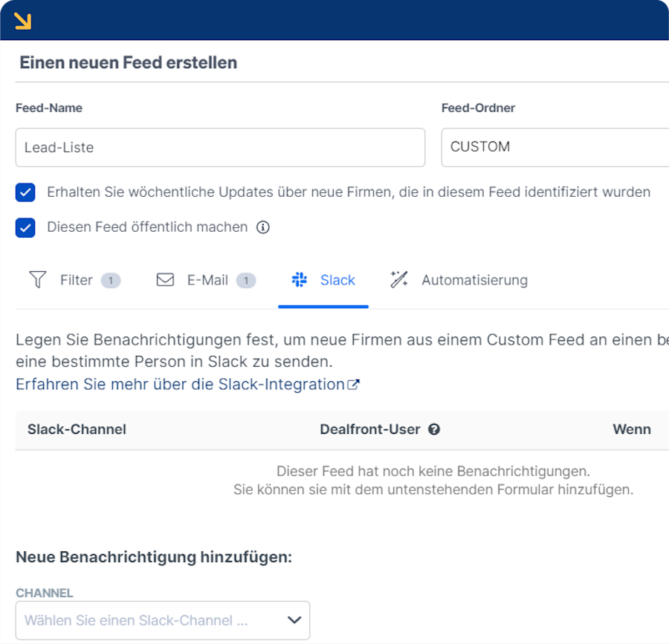Viewport: 669px width, 644px height.
Task: Click the Filter tab's '1' badge
Action: pos(110,280)
